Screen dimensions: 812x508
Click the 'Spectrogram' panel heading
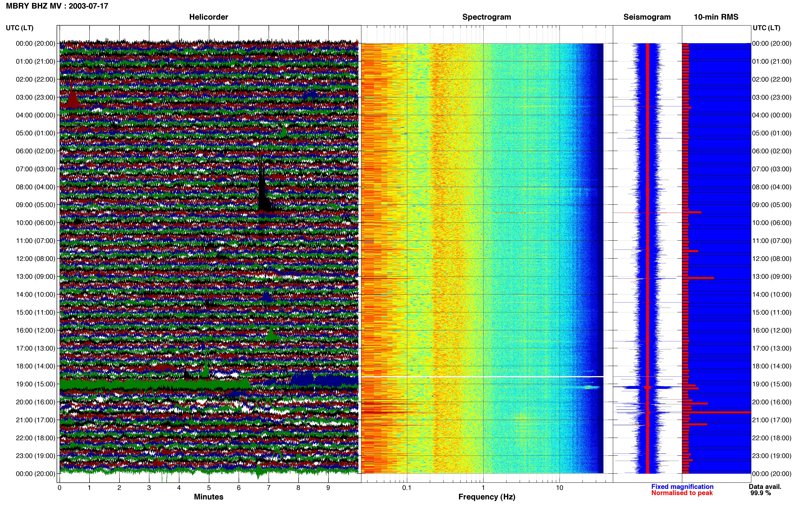[487, 17]
